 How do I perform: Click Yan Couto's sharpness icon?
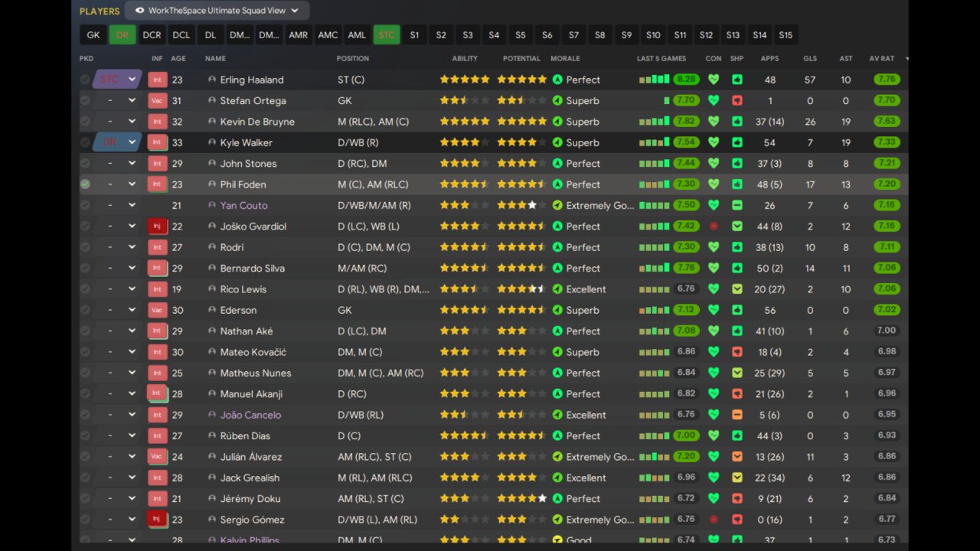coord(737,205)
